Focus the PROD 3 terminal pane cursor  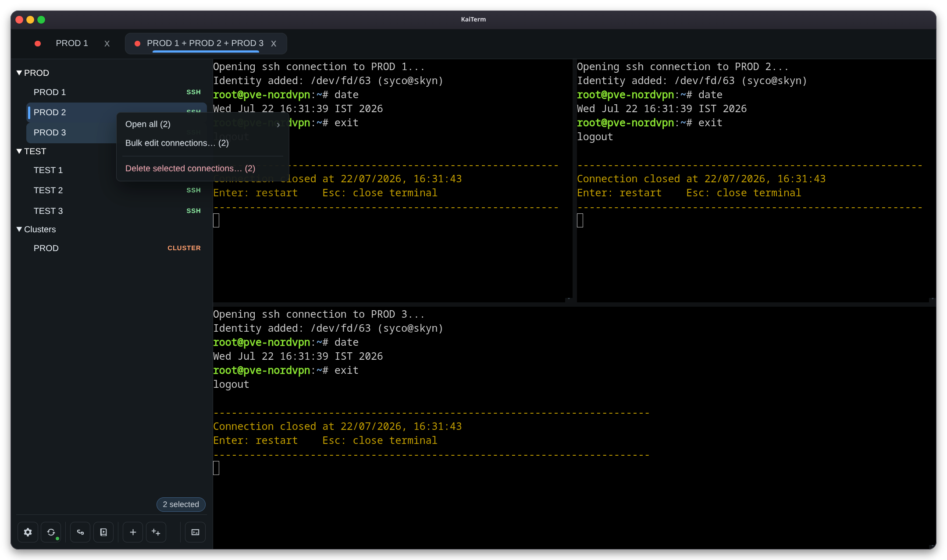[216, 468]
